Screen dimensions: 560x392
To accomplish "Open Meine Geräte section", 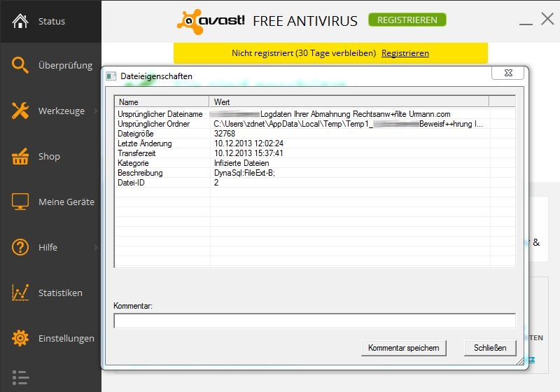I will 66,202.
